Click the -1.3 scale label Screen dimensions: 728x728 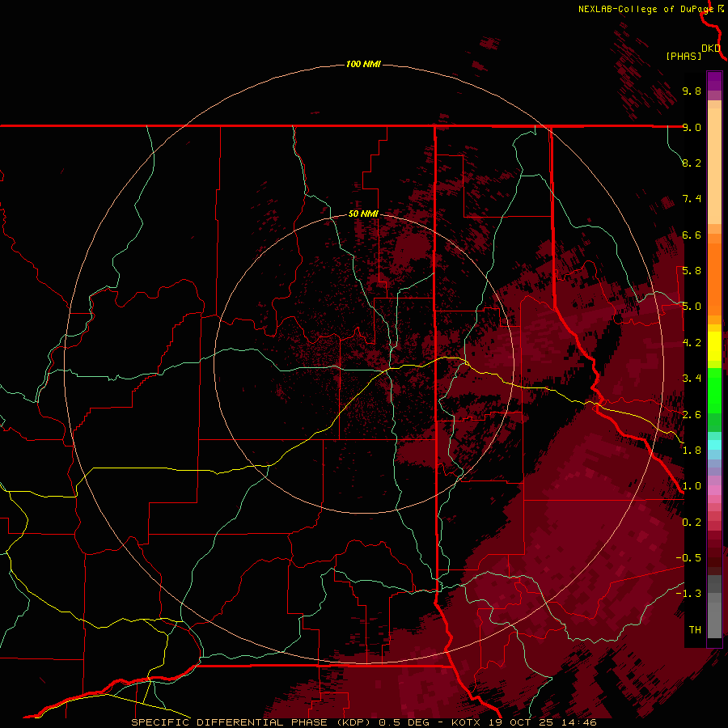pos(688,594)
